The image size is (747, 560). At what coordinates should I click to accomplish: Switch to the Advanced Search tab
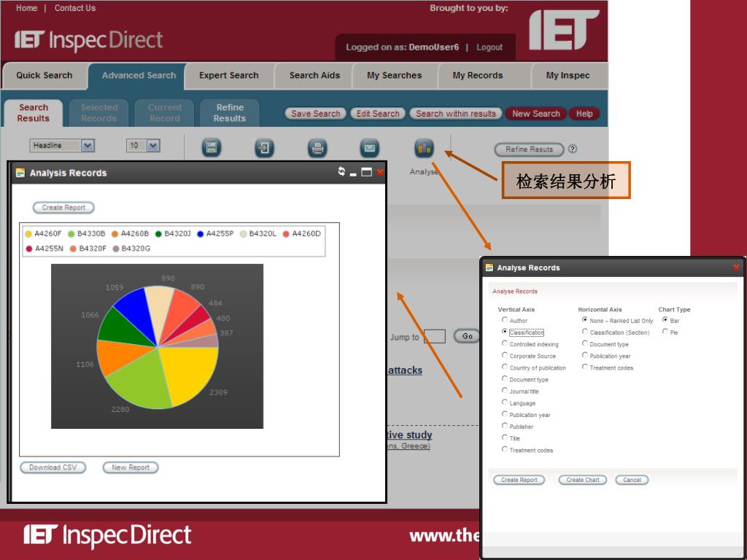click(x=139, y=75)
